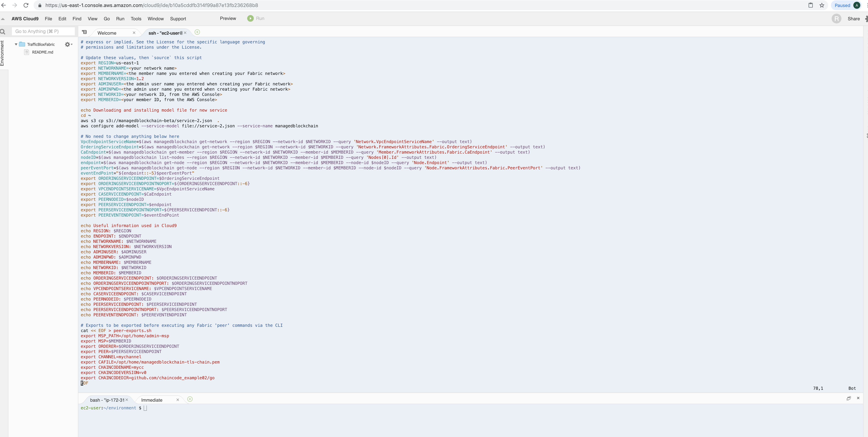Open README.md in file tree
The image size is (868, 437).
click(42, 52)
